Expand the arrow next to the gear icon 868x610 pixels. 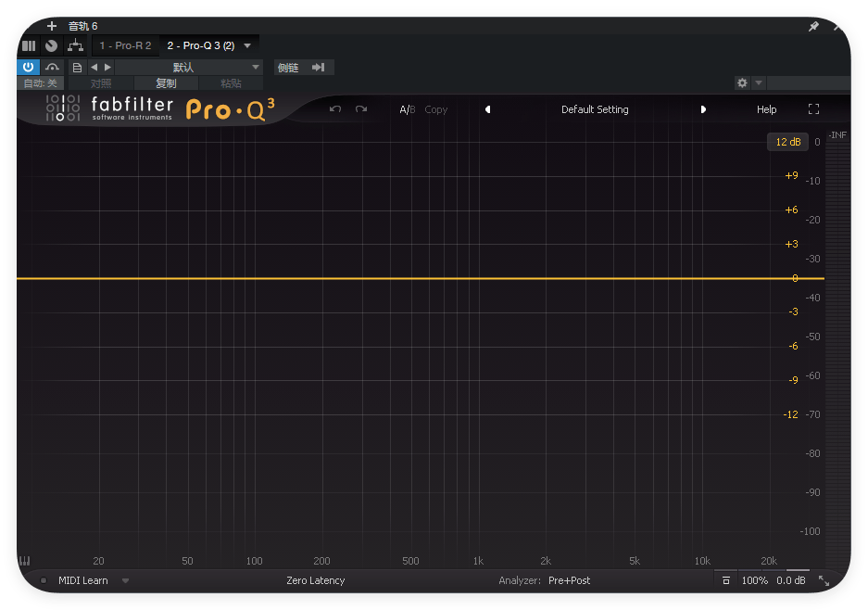coord(759,83)
